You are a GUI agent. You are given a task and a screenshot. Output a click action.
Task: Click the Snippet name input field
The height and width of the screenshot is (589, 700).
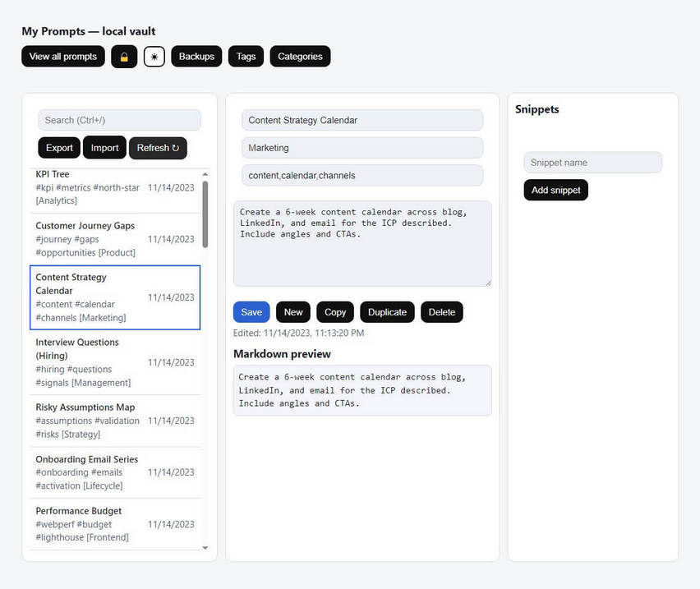point(592,163)
